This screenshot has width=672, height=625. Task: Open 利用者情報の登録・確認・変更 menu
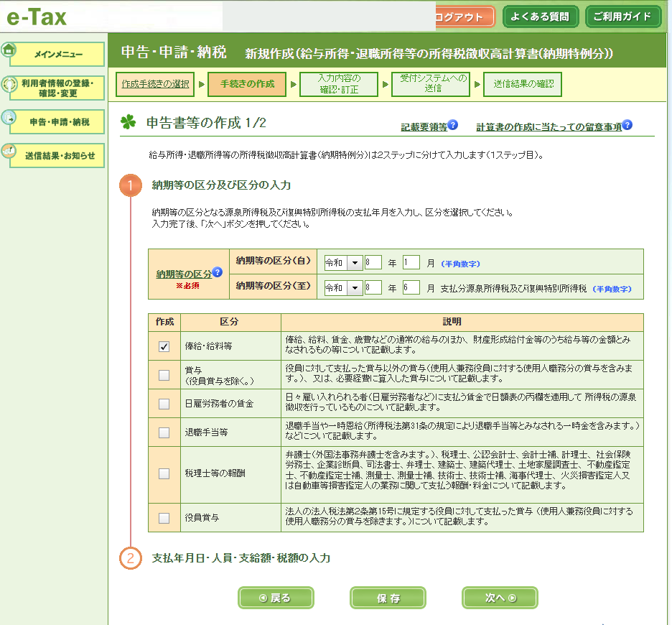(57, 88)
